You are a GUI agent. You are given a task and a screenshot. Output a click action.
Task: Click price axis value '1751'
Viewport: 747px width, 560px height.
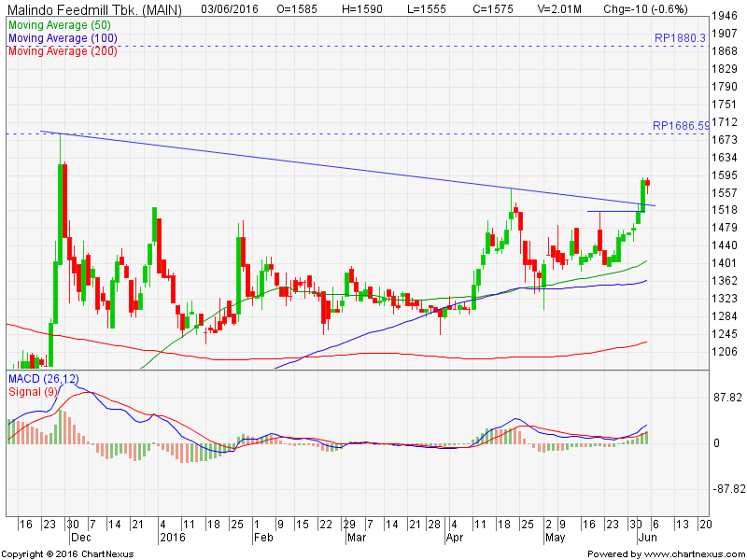coord(725,105)
